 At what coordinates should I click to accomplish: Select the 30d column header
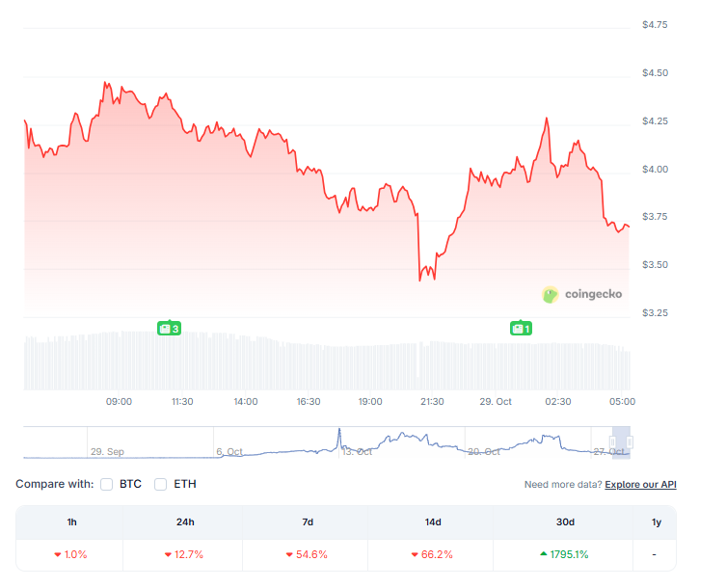pyautogui.click(x=565, y=521)
